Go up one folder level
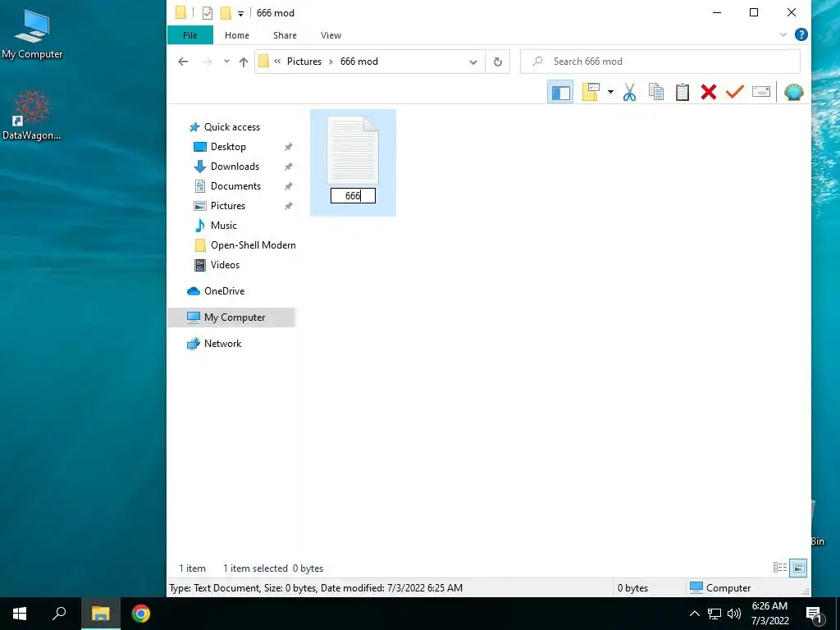The height and width of the screenshot is (630, 840). [244, 62]
